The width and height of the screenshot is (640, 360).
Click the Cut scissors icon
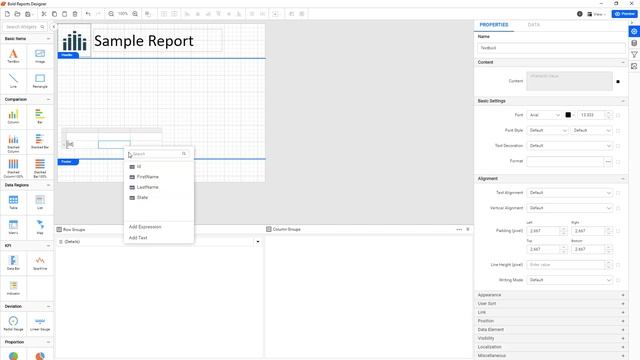pos(44,14)
